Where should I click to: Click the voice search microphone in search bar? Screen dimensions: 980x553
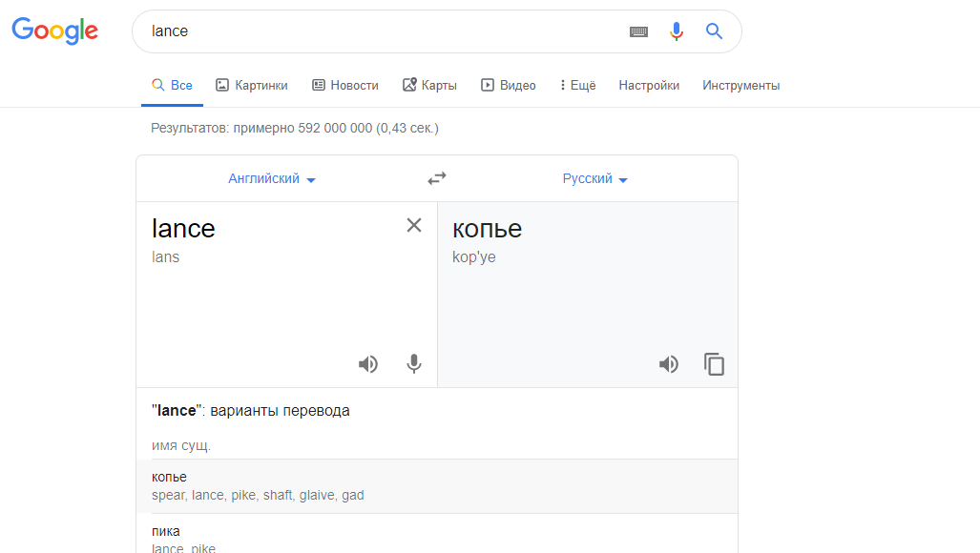(677, 31)
